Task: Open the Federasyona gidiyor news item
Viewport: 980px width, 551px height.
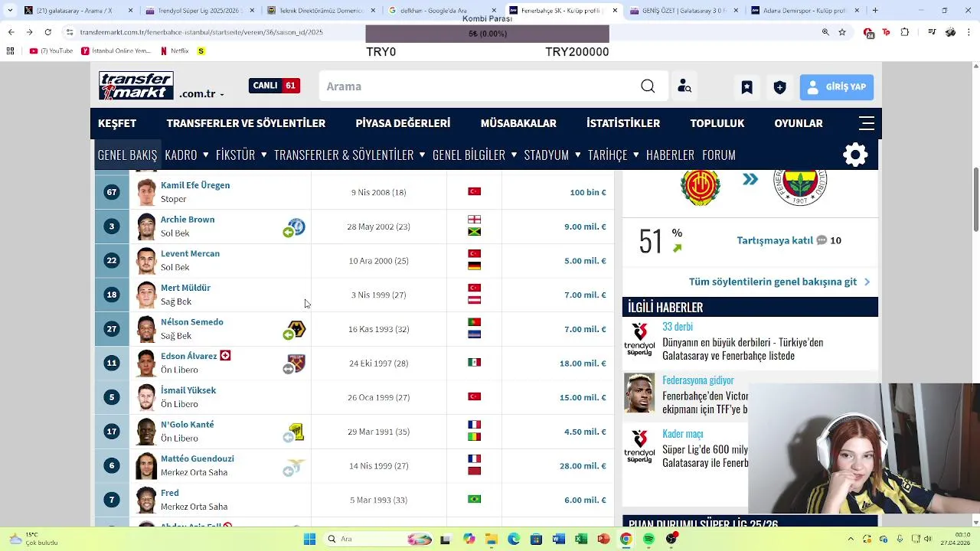Action: (698, 380)
